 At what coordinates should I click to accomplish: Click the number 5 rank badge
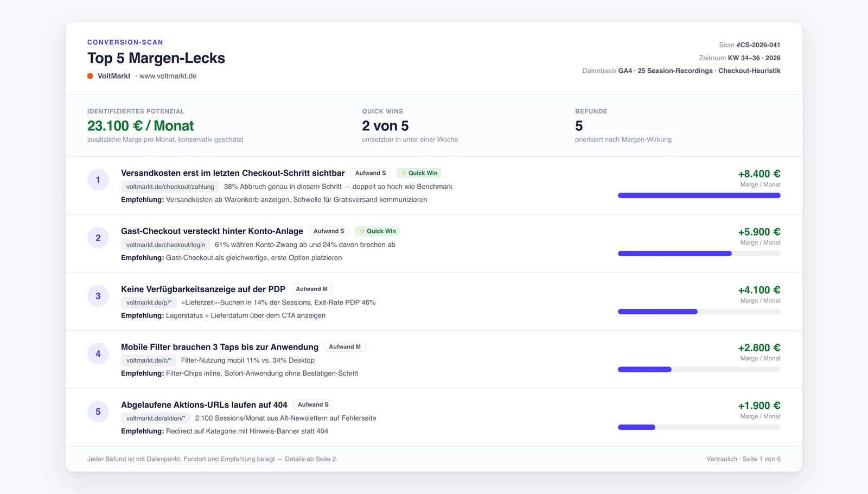[98, 411]
